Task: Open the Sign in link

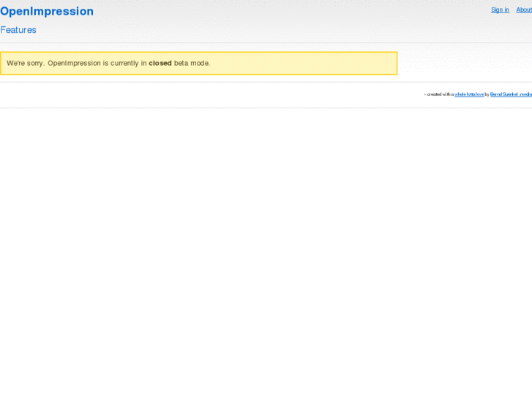Action: (500, 10)
